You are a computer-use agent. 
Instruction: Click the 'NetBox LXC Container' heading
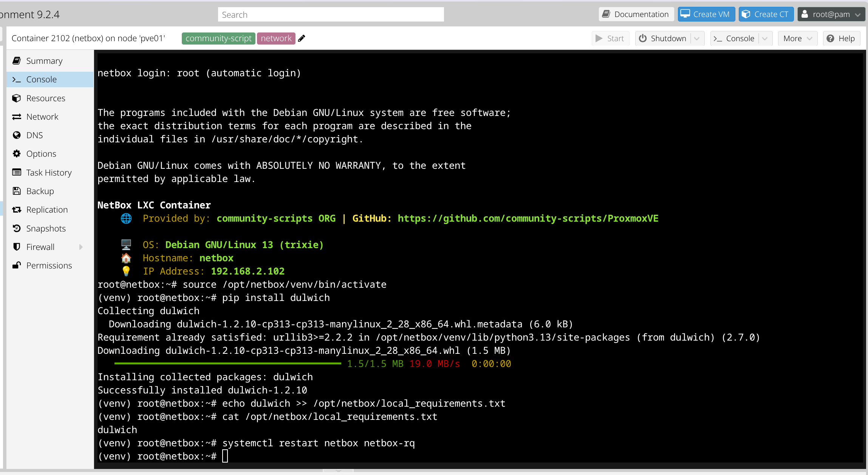coord(154,205)
